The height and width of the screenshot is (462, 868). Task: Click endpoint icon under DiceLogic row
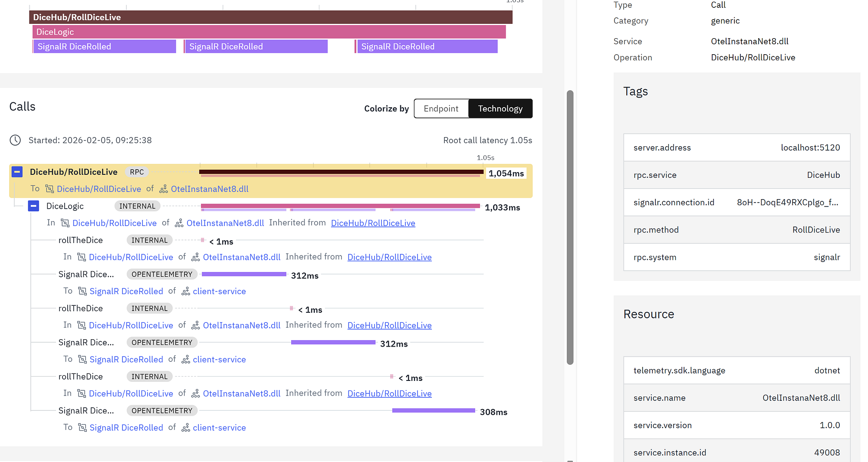tap(65, 223)
